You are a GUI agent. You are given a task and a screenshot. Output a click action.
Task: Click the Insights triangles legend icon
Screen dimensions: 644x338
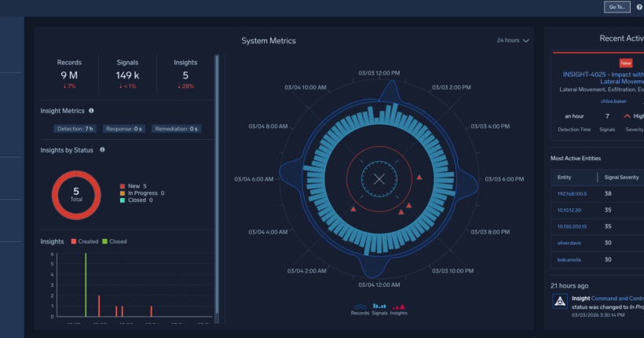(398, 307)
